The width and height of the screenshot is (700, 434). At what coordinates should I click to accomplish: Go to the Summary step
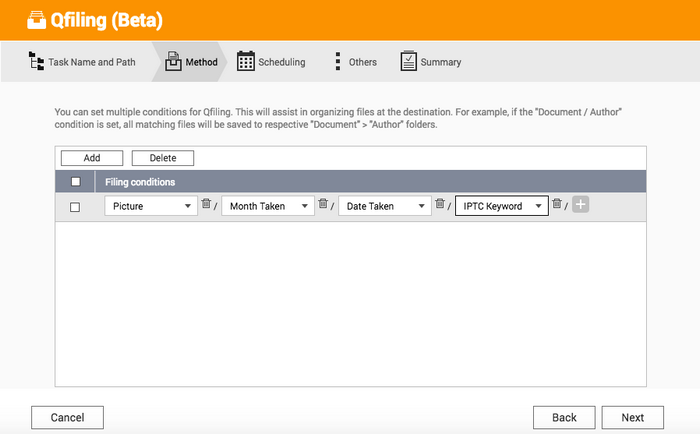pos(441,62)
